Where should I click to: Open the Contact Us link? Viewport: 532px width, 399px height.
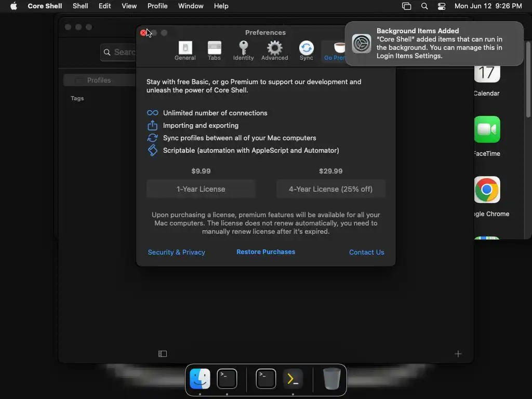366,252
